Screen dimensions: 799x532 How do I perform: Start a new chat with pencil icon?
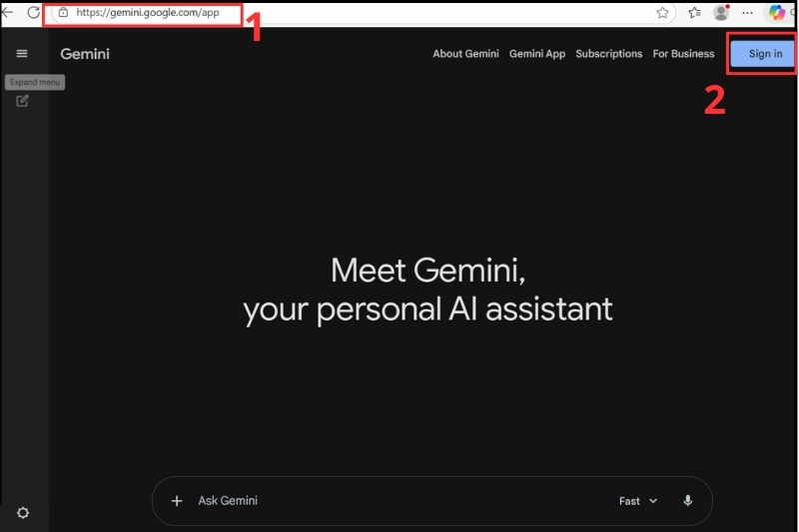22,101
